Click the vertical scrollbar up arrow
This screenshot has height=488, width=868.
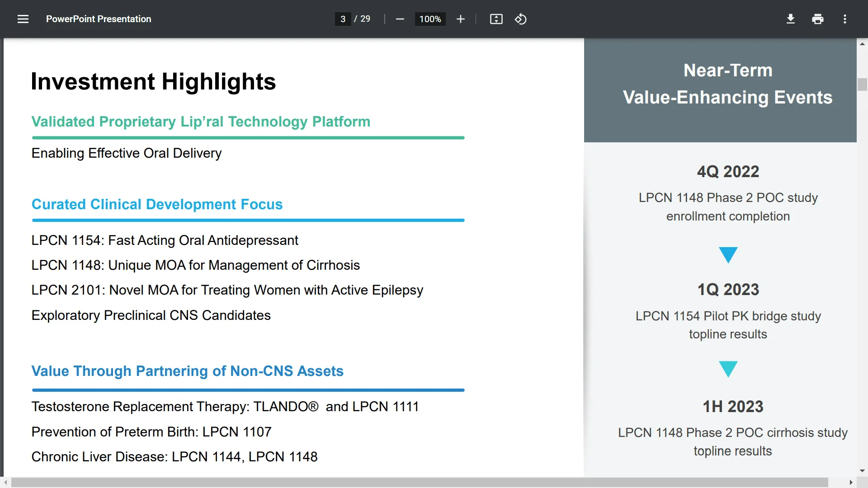pyautogui.click(x=862, y=44)
